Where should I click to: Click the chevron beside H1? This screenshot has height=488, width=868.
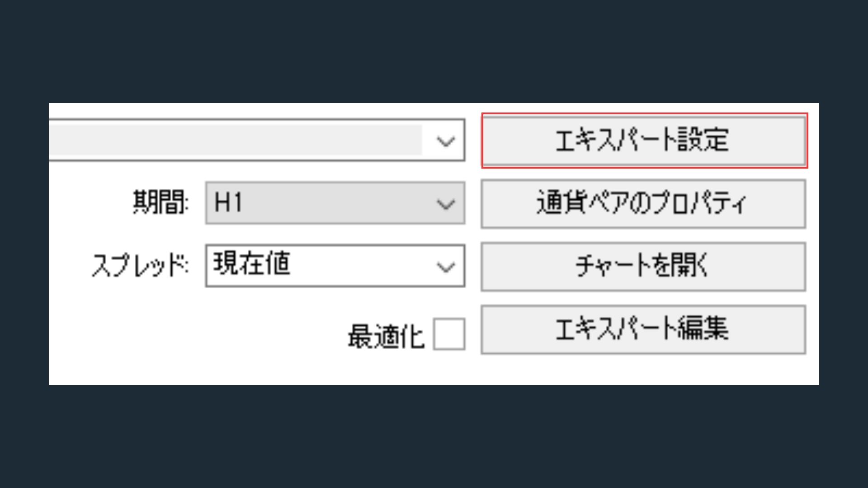pyautogui.click(x=446, y=204)
